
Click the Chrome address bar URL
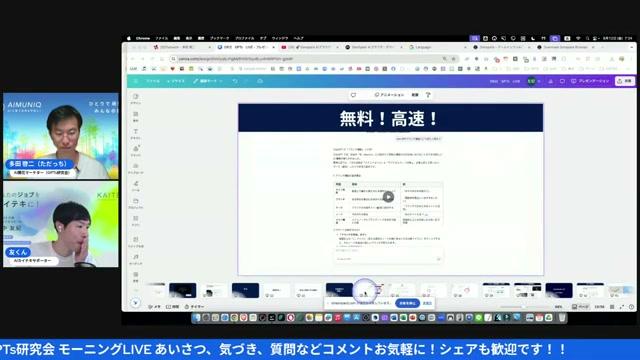pyautogui.click(x=236, y=59)
